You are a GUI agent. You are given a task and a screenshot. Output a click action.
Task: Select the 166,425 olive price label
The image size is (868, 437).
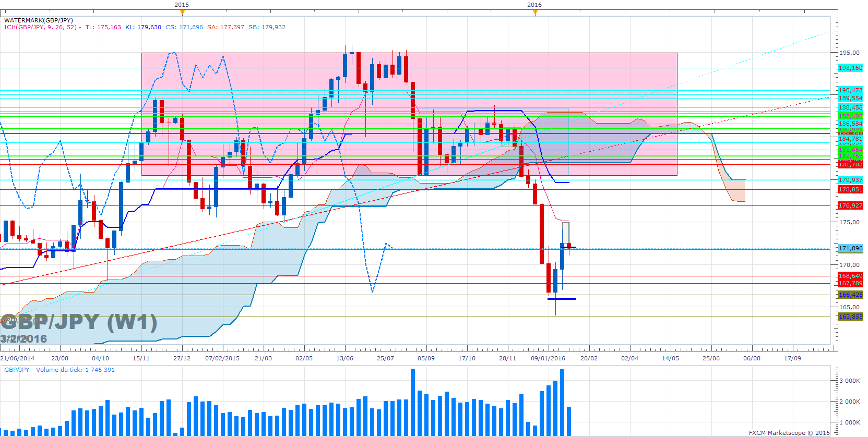pyautogui.click(x=851, y=295)
